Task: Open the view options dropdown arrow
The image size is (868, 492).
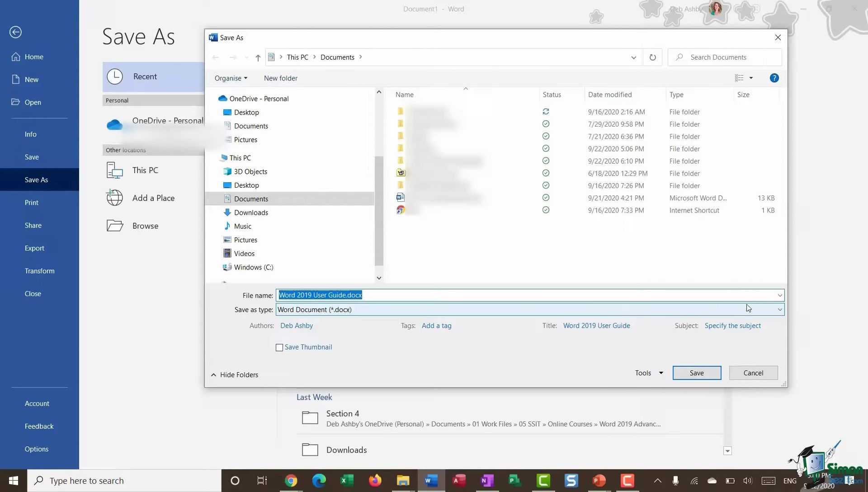Action: pyautogui.click(x=751, y=78)
